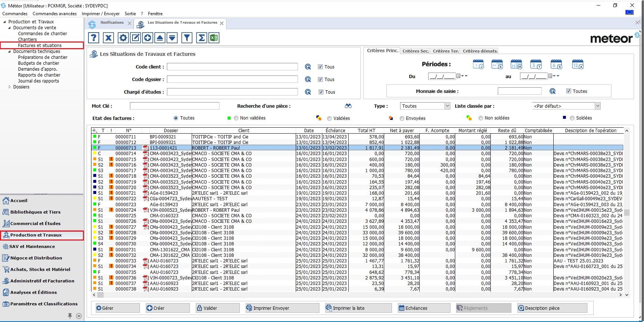This screenshot has height=322, width=644.
Task: Select the Validées radio button
Action: coord(329,118)
